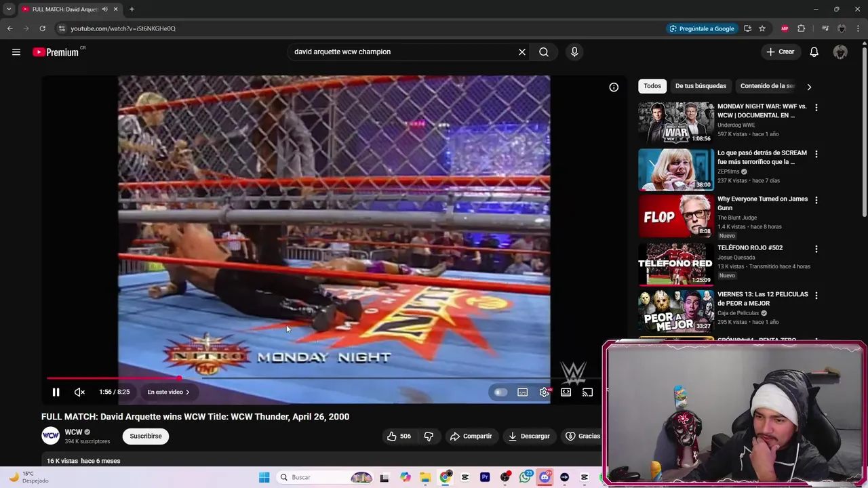Open File Explorer from taskbar
868x488 pixels.
click(x=425, y=477)
